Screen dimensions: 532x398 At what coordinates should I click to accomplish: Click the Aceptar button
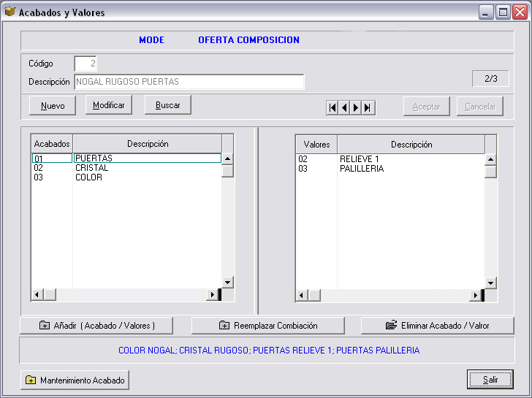pyautogui.click(x=427, y=107)
